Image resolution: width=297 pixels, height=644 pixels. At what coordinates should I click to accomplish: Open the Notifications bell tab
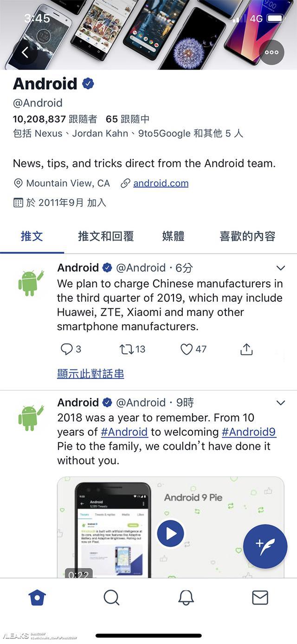click(x=186, y=598)
